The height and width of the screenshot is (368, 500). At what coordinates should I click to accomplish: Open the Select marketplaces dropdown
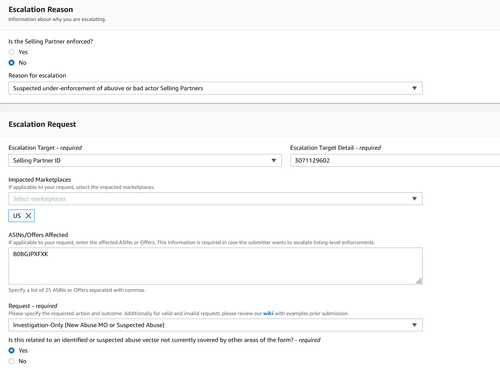[215, 199]
